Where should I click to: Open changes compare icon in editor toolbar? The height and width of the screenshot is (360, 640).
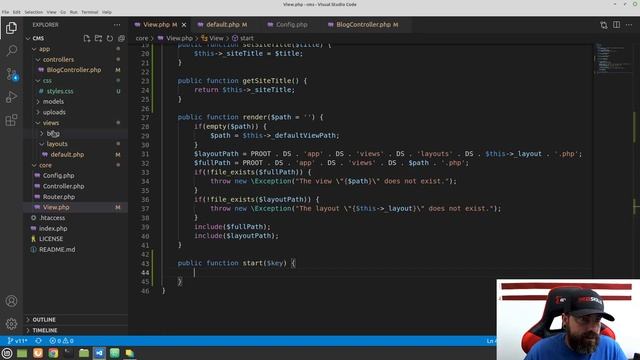[x=604, y=25]
